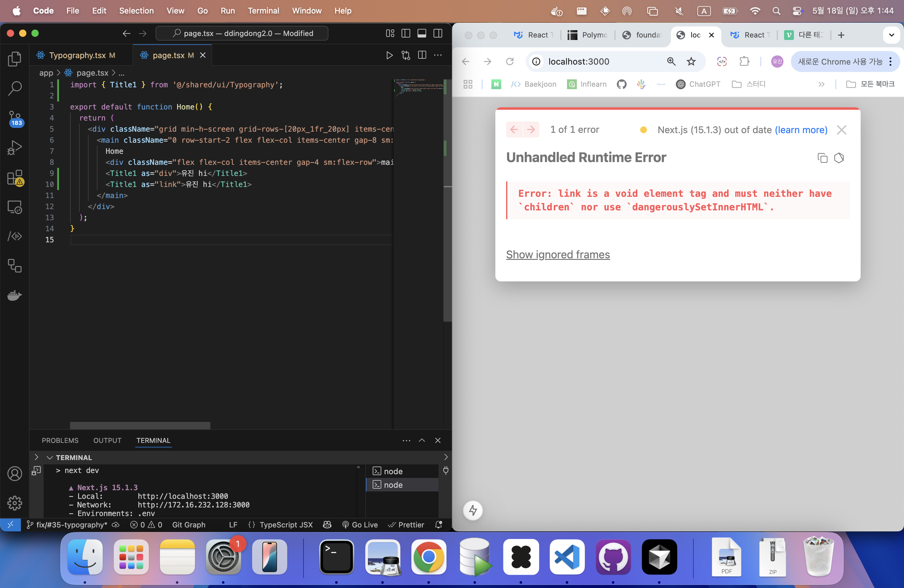Switch to Typography.tsx editor tab
Screen dimensions: 904x588
click(77, 55)
